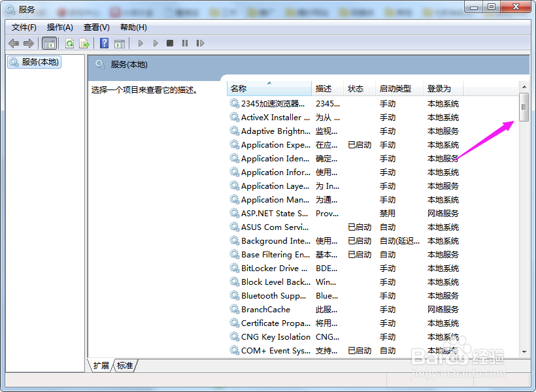Start the service with the play icon
Image resolution: width=536 pixels, height=392 pixels.
click(139, 43)
